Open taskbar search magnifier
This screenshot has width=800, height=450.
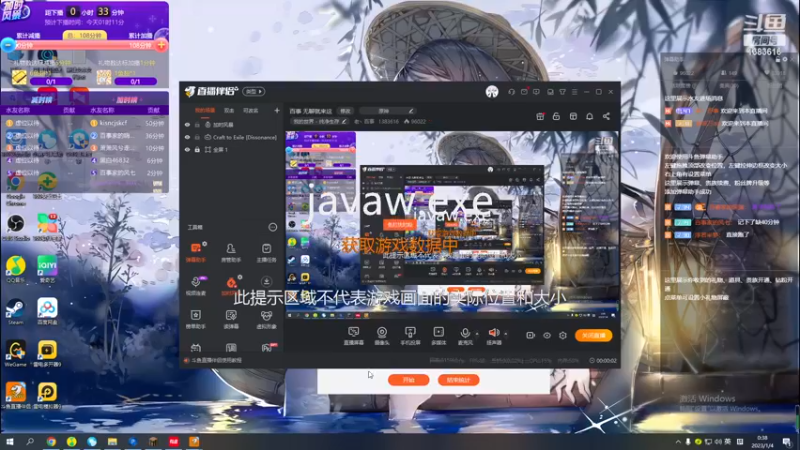coord(30,442)
